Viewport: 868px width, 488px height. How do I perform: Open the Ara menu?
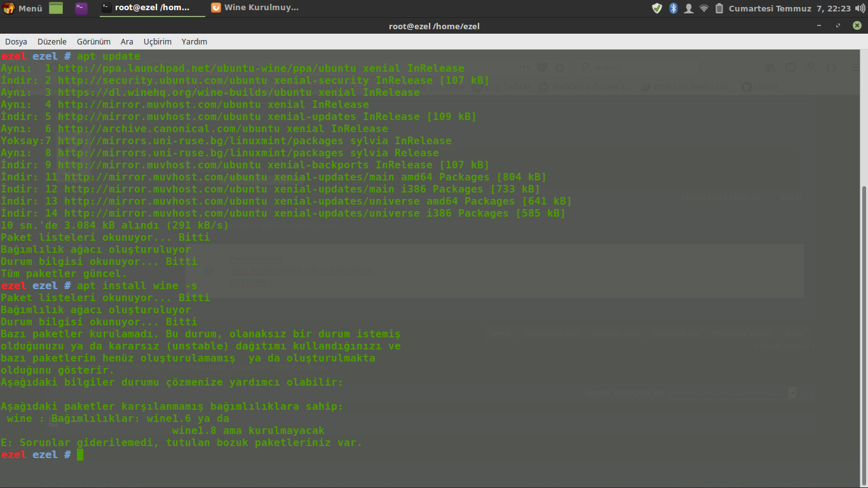coord(127,41)
